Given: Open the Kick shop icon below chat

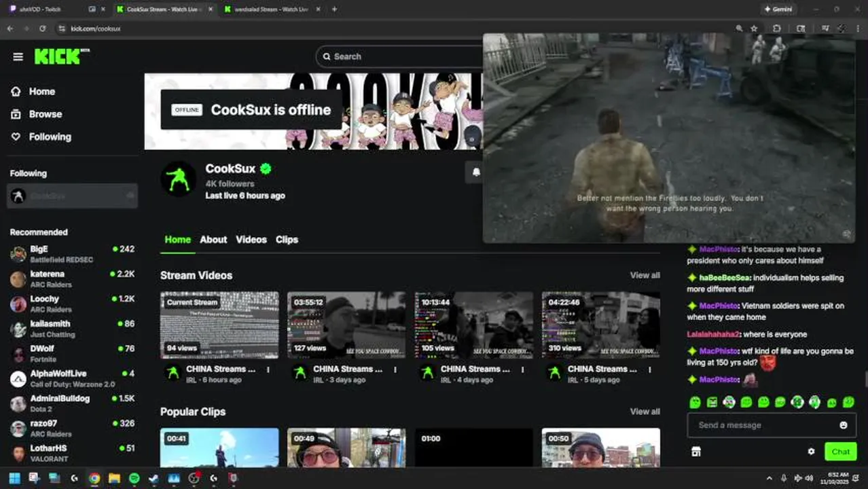Looking at the screenshot, I should tap(695, 452).
